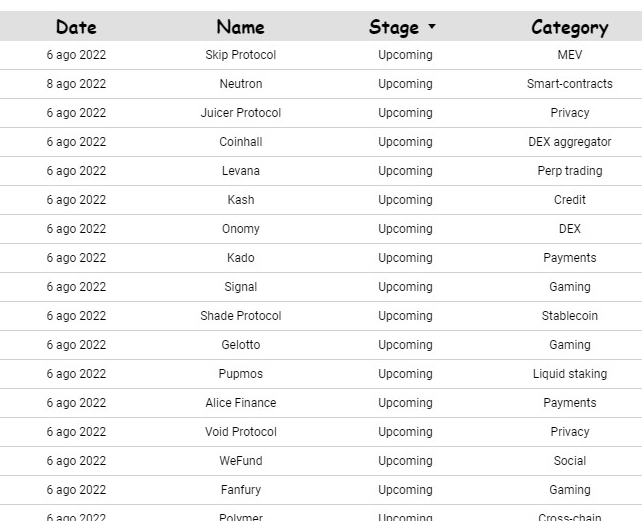Screen dimensions: 642x521
Task: Select the Skip Protocol name cell
Action: click(x=240, y=55)
